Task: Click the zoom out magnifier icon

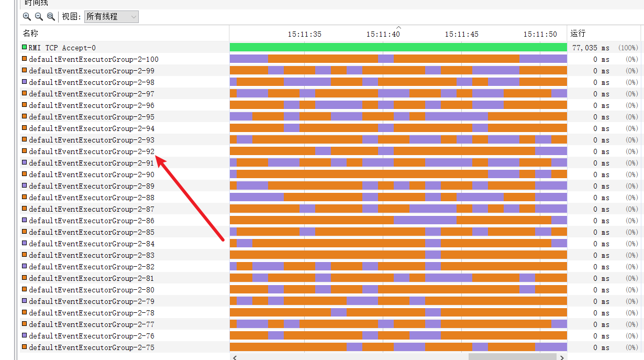Action: point(39,16)
